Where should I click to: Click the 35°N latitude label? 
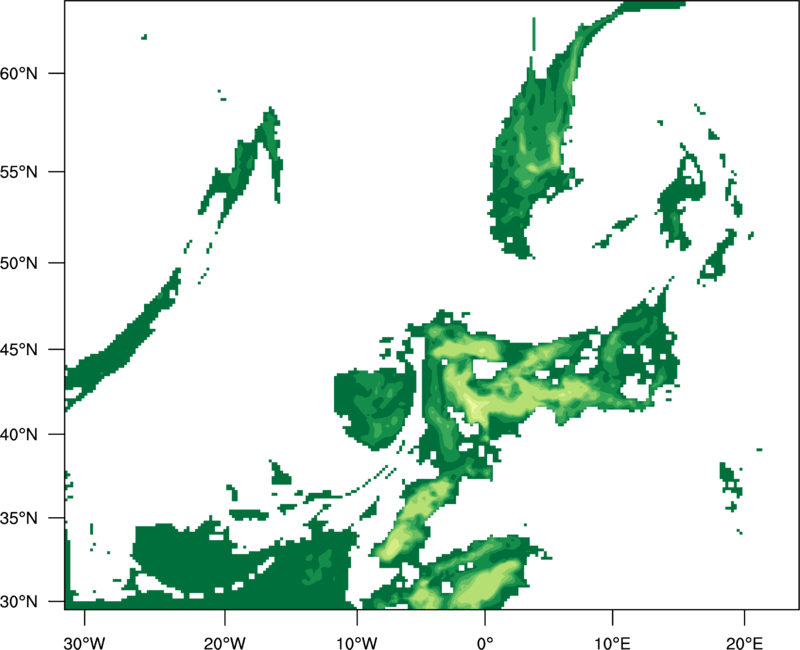point(19,518)
